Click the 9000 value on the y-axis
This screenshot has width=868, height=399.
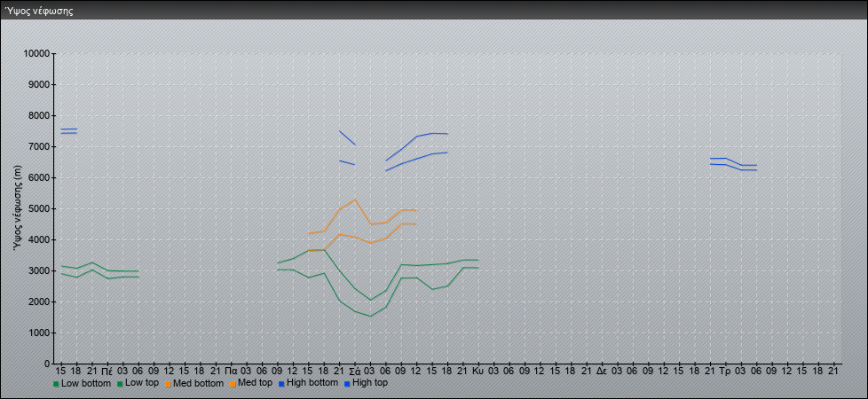(x=39, y=84)
